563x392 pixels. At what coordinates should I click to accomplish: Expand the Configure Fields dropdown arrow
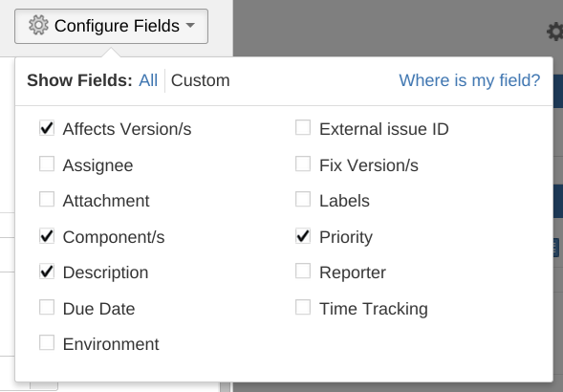pyautogui.click(x=190, y=26)
